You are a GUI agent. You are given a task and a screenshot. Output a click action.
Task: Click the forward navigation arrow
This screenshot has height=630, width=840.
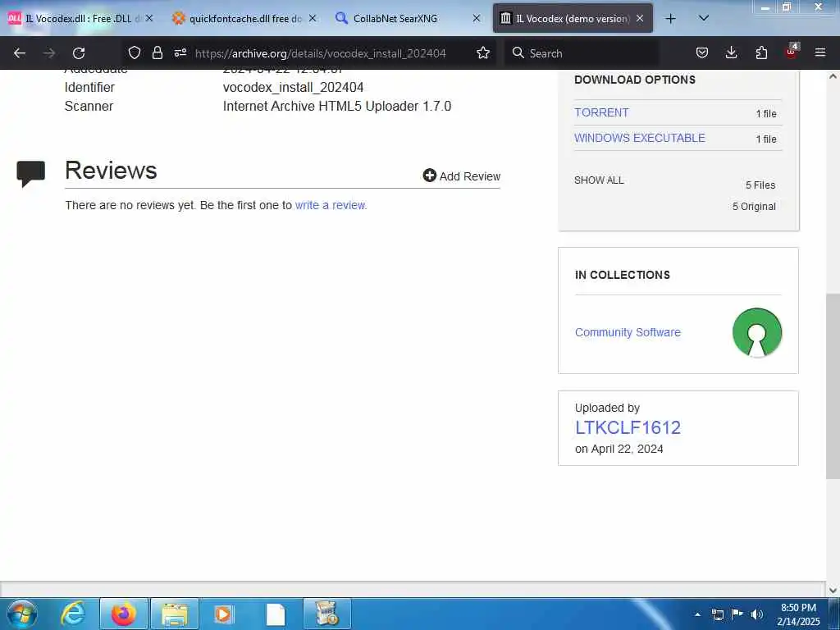coord(49,53)
